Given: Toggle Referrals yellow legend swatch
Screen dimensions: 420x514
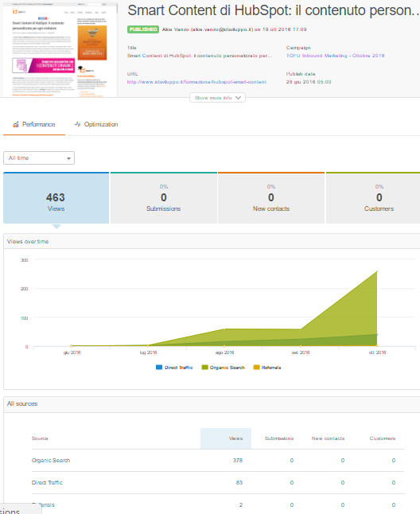Looking at the screenshot, I should (x=256, y=368).
